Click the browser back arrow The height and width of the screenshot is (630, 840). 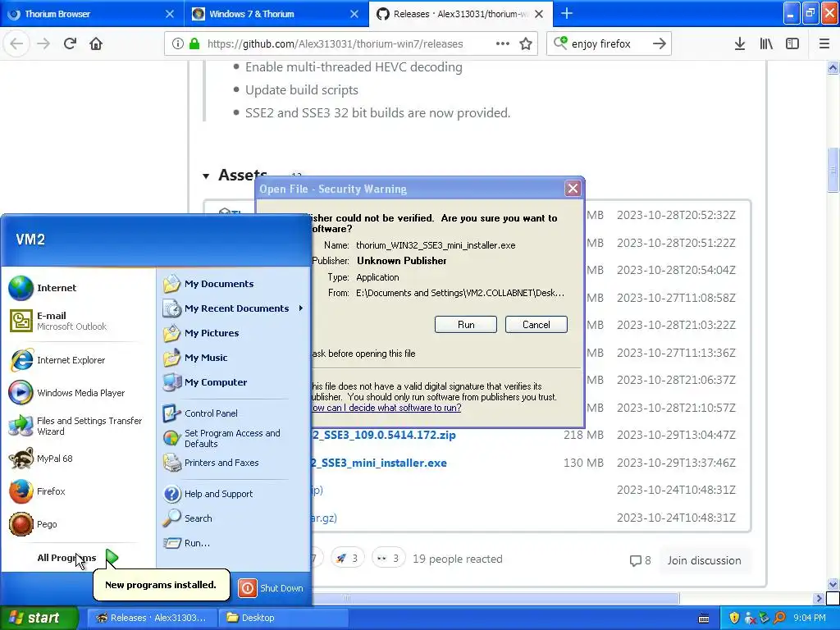16,43
